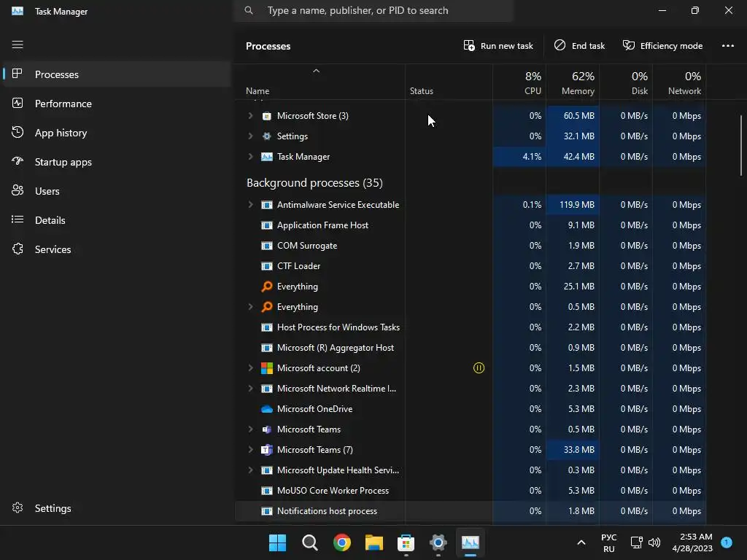
Task: Click the CTF Loader process icon
Action: pos(267,266)
